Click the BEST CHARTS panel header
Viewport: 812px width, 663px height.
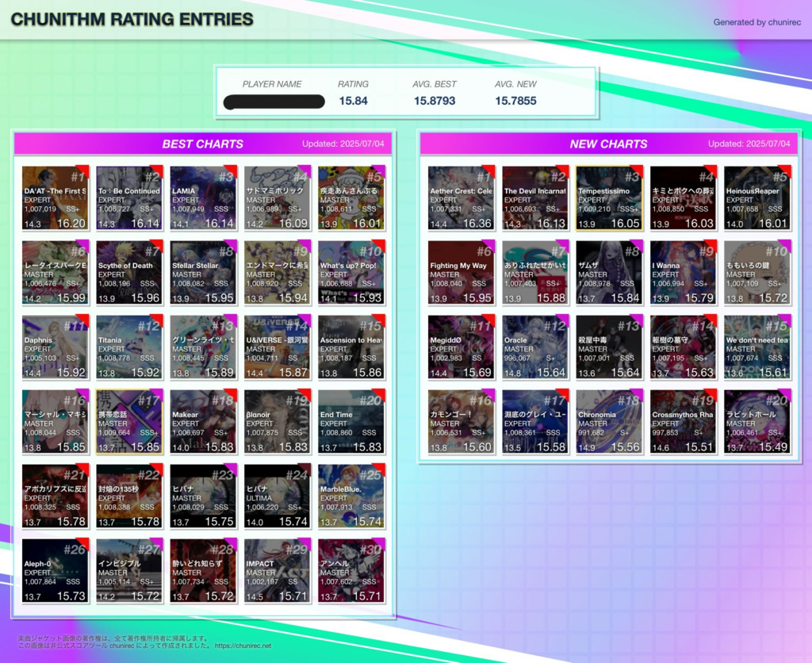(203, 144)
